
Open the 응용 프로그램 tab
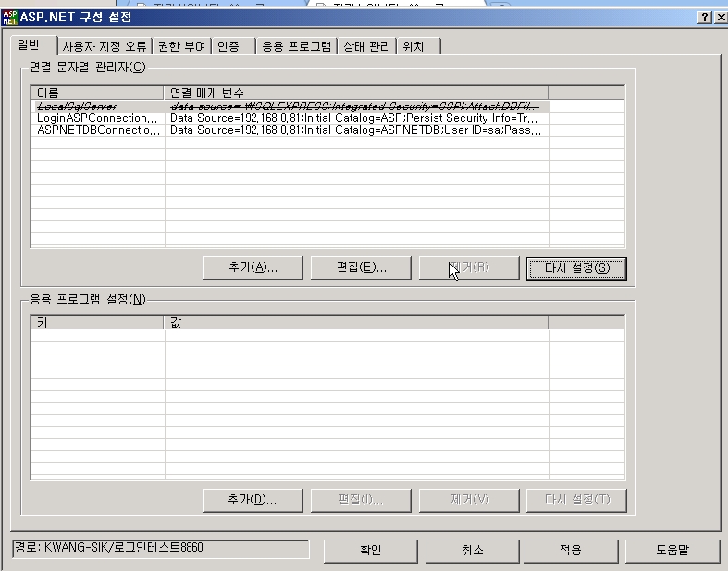(297, 46)
